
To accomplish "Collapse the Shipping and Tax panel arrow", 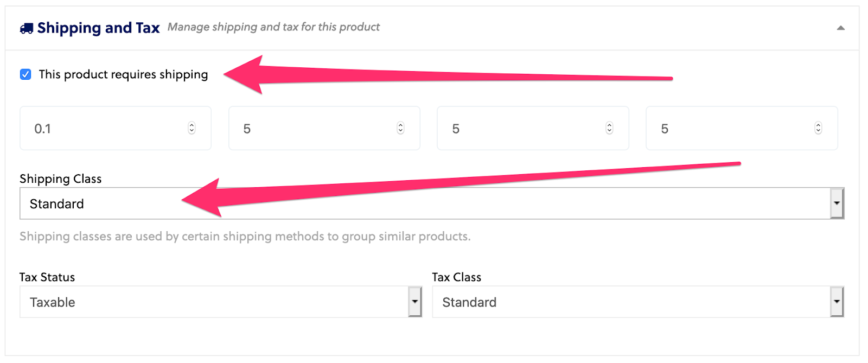I will pyautogui.click(x=840, y=28).
